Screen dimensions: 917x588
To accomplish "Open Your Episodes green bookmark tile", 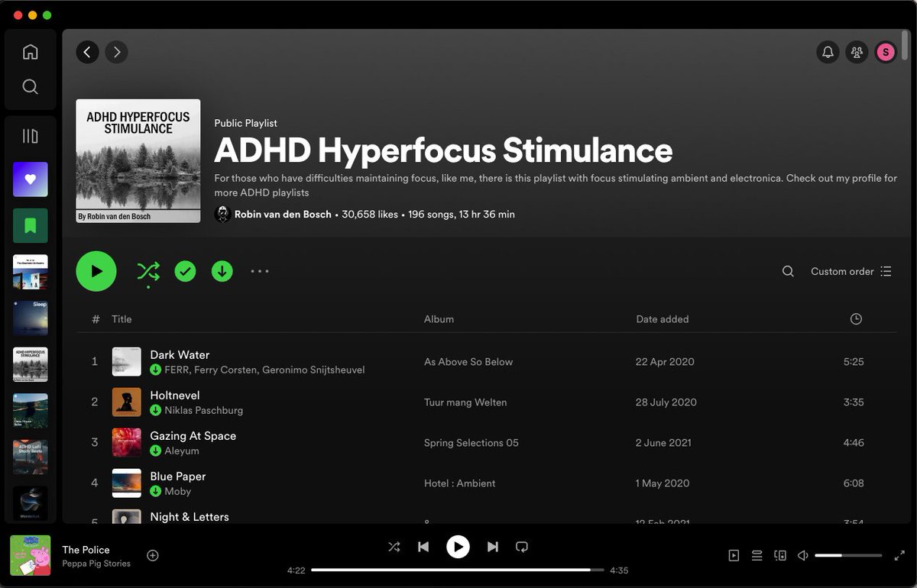I will click(x=31, y=225).
